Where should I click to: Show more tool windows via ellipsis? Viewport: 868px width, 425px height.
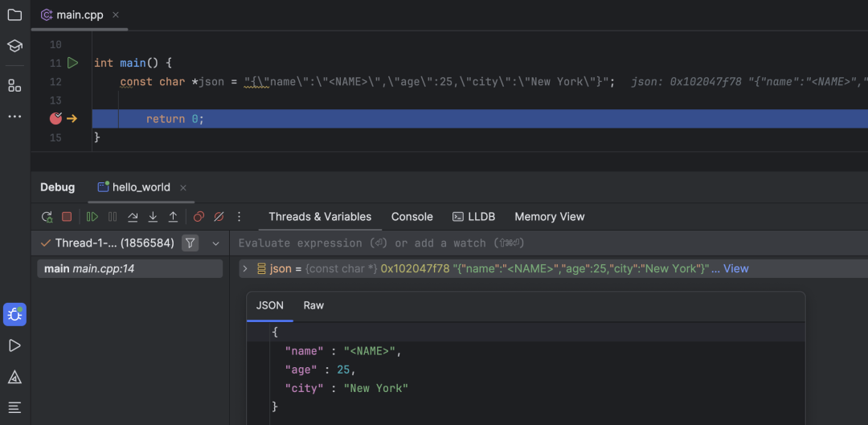coord(14,116)
